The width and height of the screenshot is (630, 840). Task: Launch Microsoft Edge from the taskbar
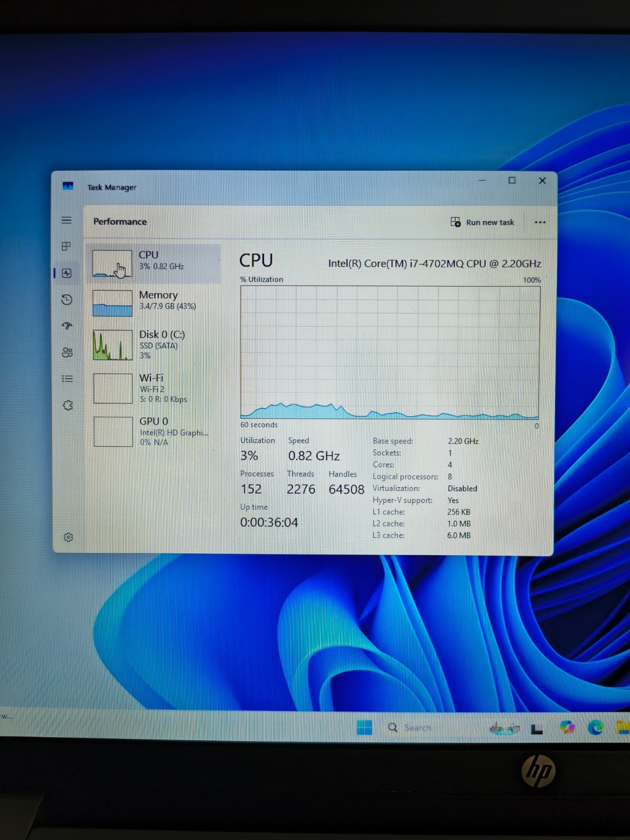[x=595, y=728]
